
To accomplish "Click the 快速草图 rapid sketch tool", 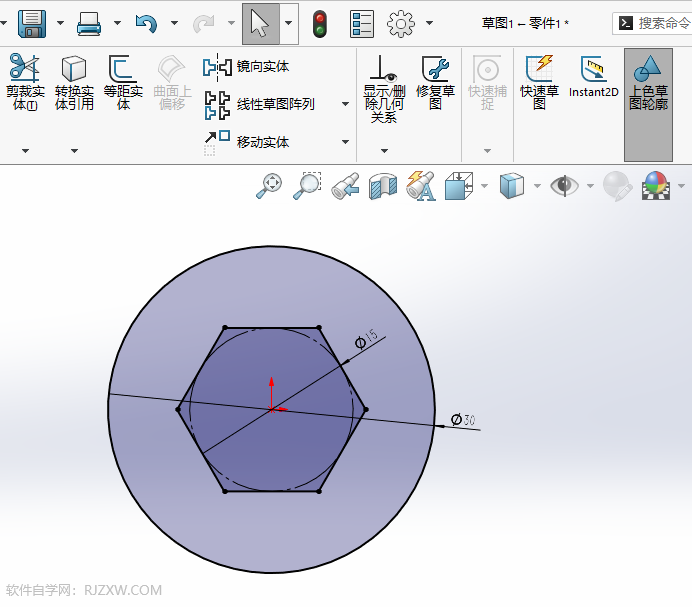I will point(539,82).
